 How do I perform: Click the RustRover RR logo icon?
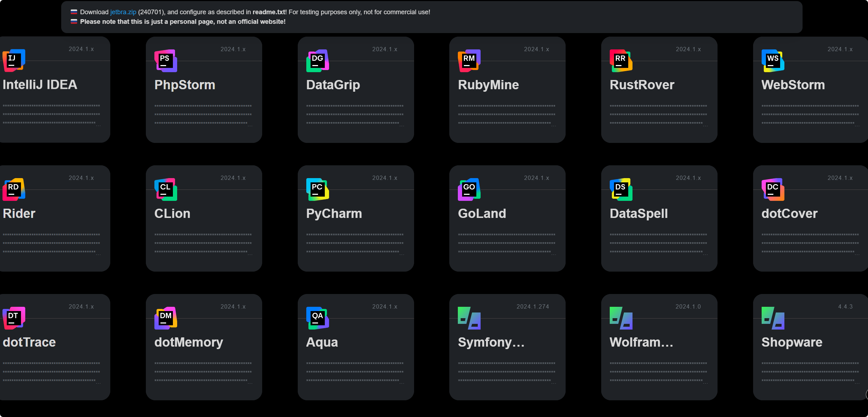point(621,61)
